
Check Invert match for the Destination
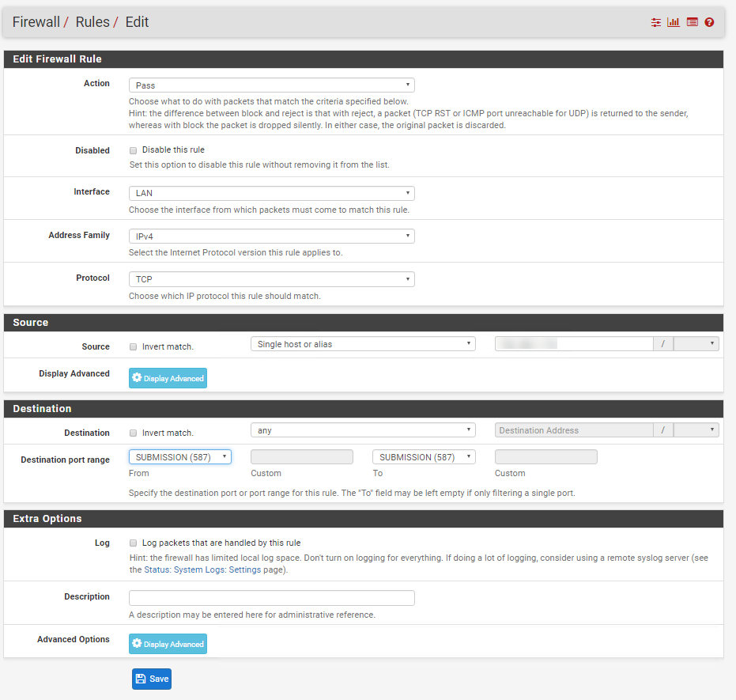[133, 433]
